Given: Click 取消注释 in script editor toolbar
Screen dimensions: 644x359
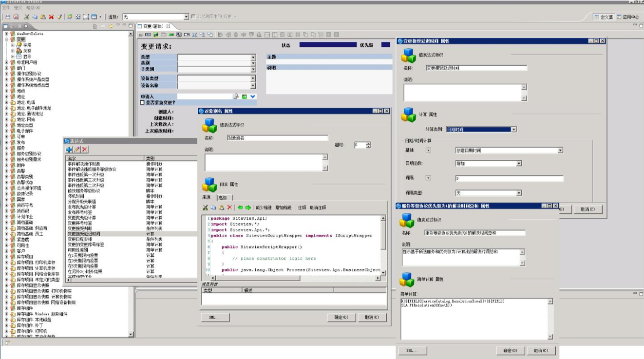Looking at the screenshot, I should point(318,208).
